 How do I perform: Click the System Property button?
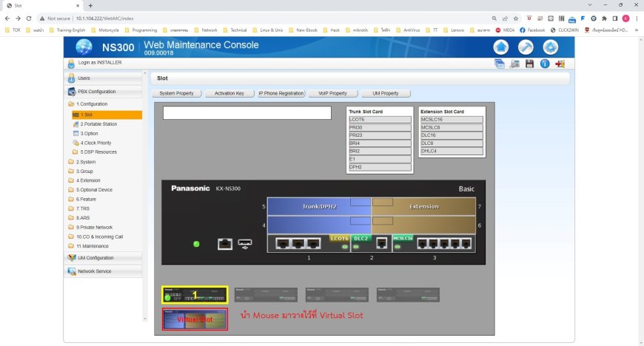click(x=177, y=94)
